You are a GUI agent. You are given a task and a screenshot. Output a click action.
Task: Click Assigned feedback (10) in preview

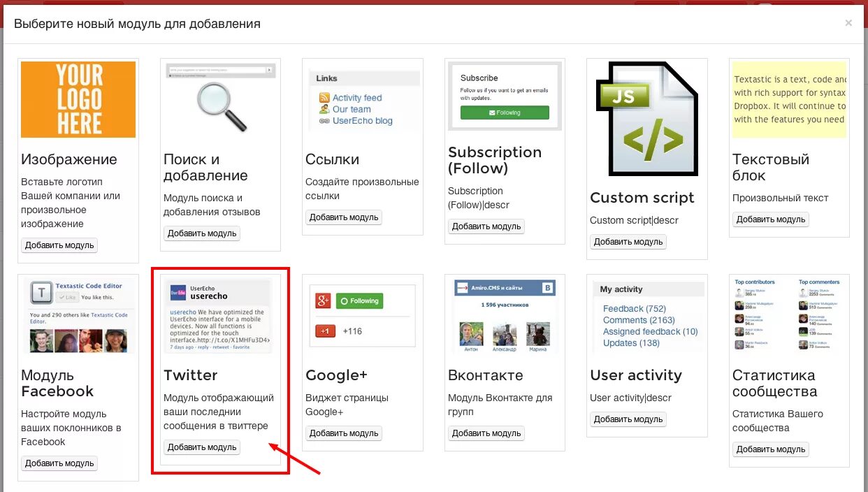coord(651,331)
